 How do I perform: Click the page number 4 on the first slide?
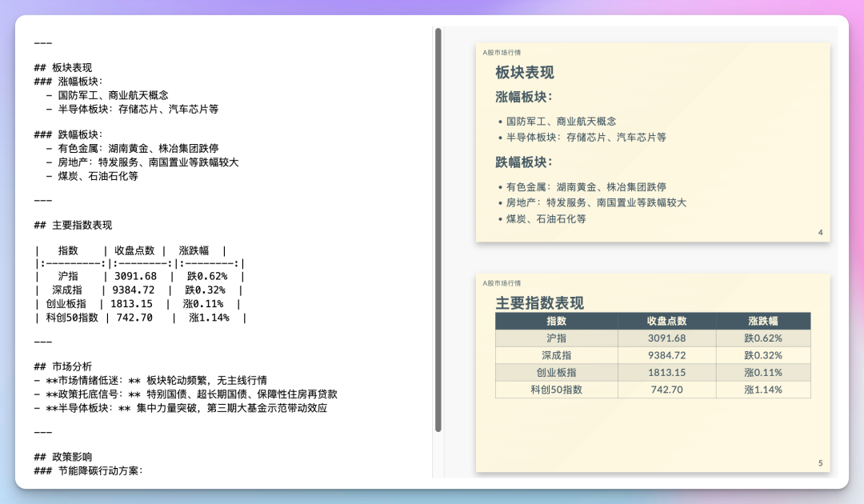(x=820, y=232)
